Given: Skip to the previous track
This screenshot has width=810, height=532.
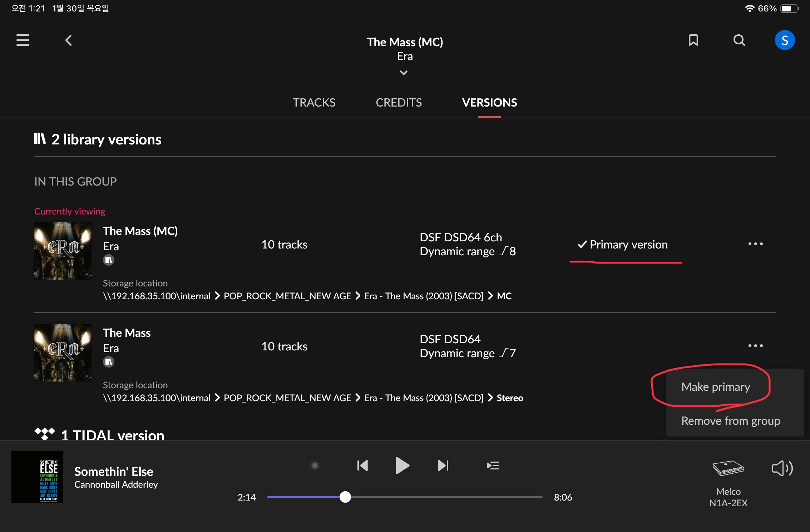Looking at the screenshot, I should click(x=362, y=465).
